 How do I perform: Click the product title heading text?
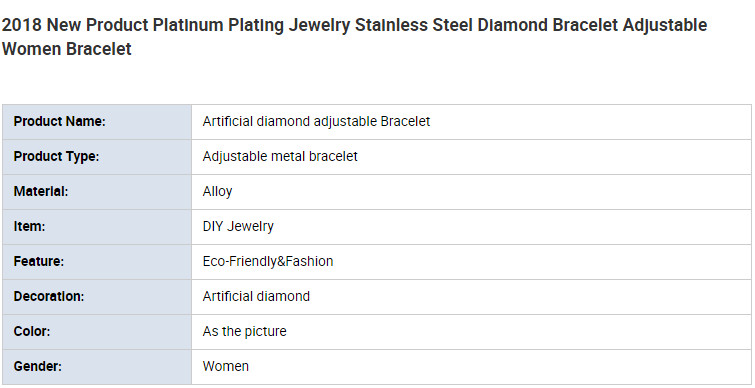[354, 37]
